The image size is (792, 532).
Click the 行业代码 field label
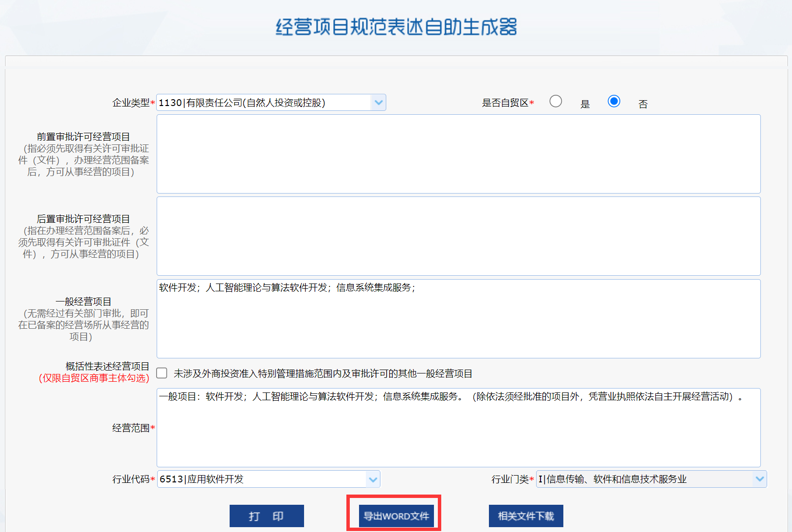tap(131, 479)
